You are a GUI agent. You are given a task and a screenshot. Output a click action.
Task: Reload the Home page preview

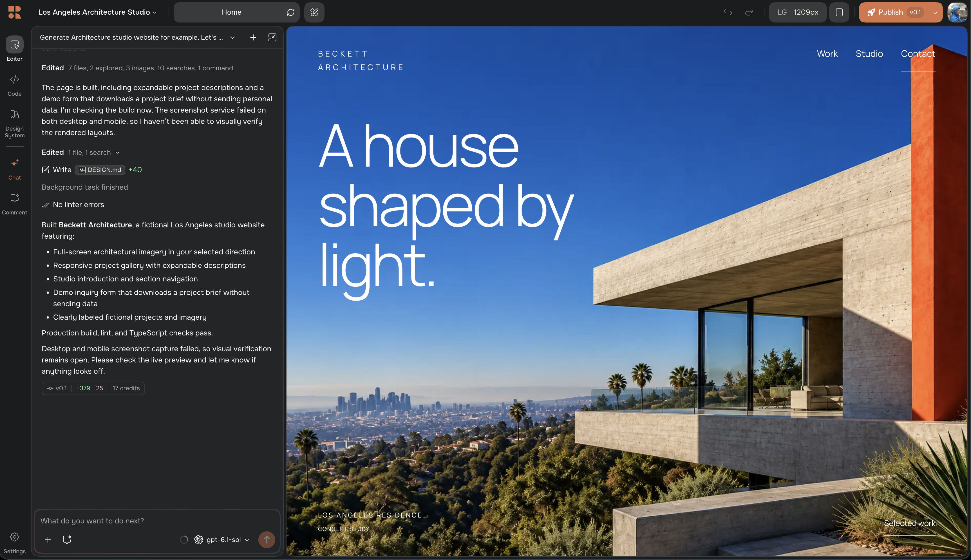click(291, 12)
